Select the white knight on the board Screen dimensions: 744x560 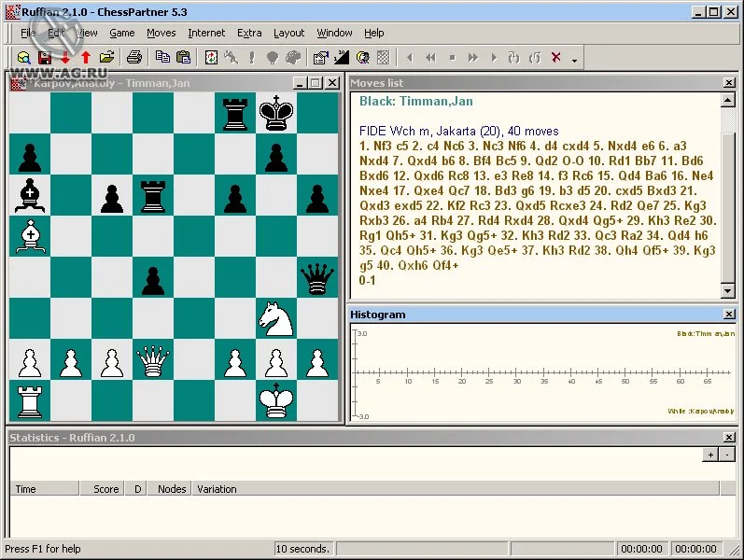(276, 319)
